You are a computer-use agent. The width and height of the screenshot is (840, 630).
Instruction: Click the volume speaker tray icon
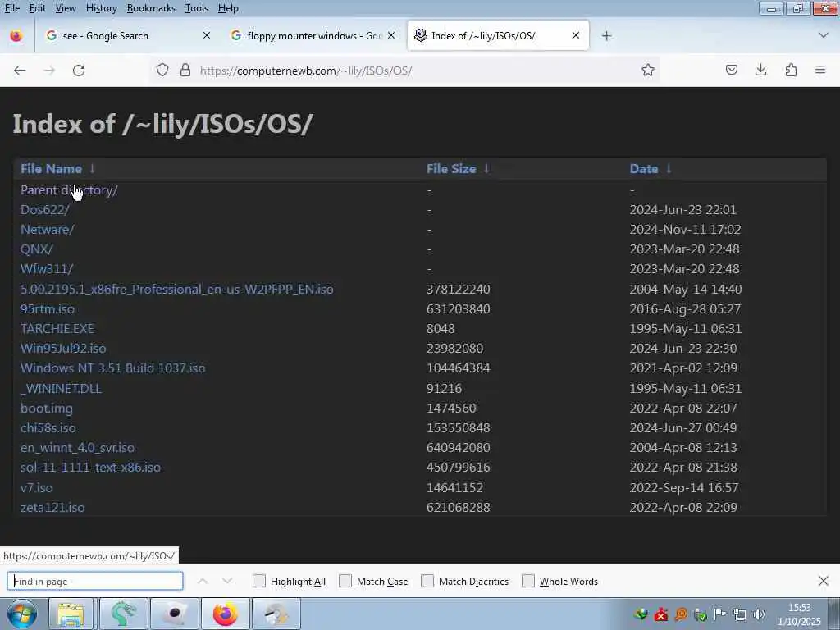(759, 614)
